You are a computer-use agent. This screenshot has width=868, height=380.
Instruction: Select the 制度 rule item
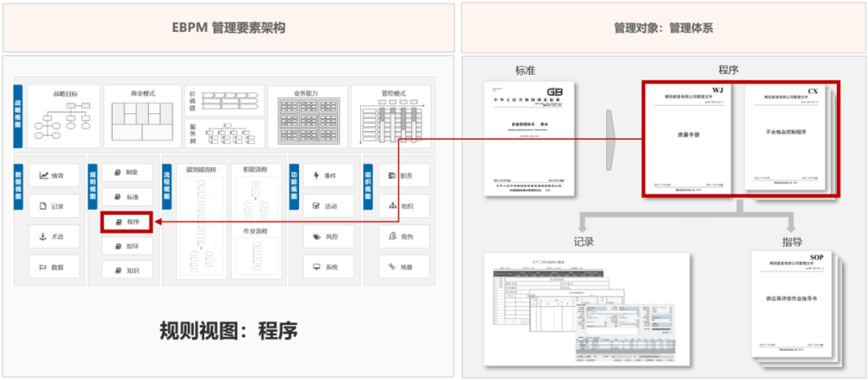point(127,172)
